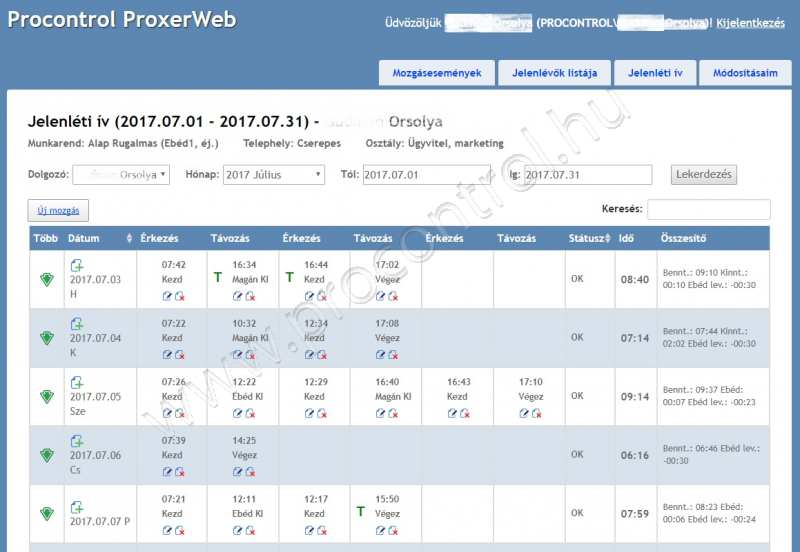Viewport: 800px width, 552px height.
Task: Edit the 07:42 Kezd entry
Action: [x=167, y=296]
